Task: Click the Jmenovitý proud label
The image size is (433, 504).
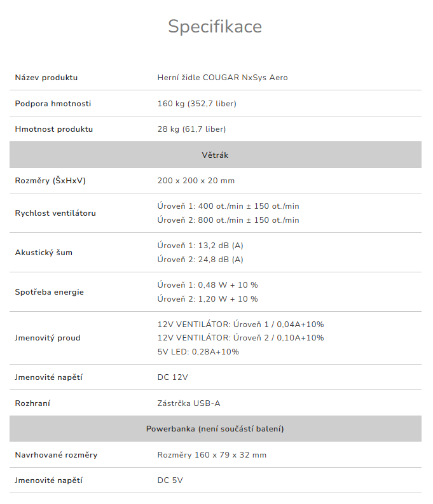Action: tap(48, 338)
